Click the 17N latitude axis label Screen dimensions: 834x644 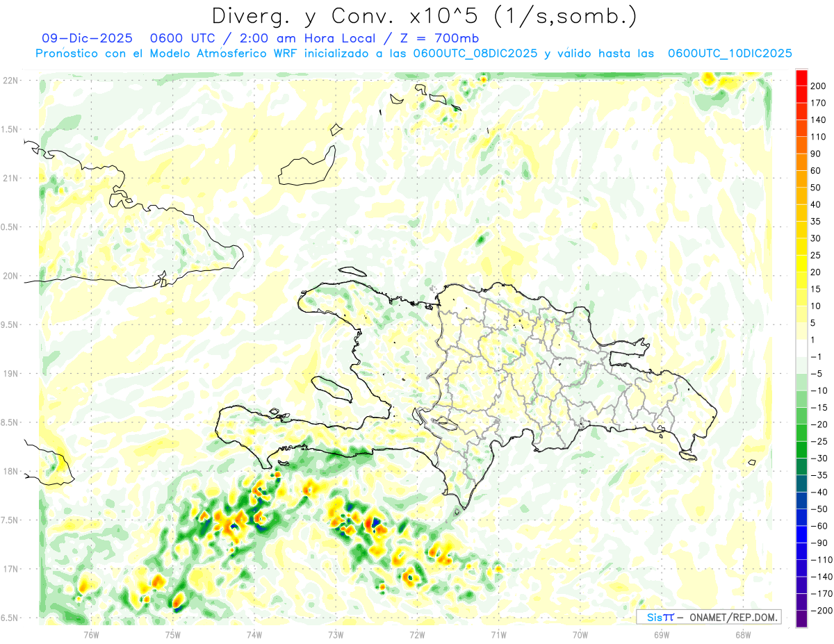coord(10,569)
